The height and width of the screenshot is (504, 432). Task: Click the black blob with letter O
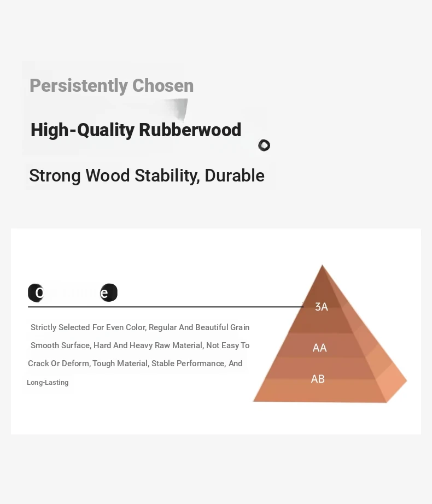[36, 293]
